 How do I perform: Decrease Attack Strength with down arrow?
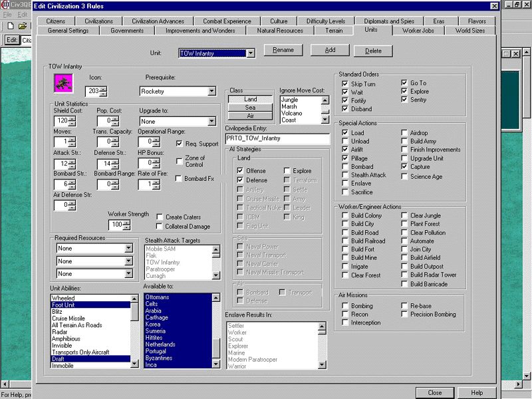coord(72,166)
